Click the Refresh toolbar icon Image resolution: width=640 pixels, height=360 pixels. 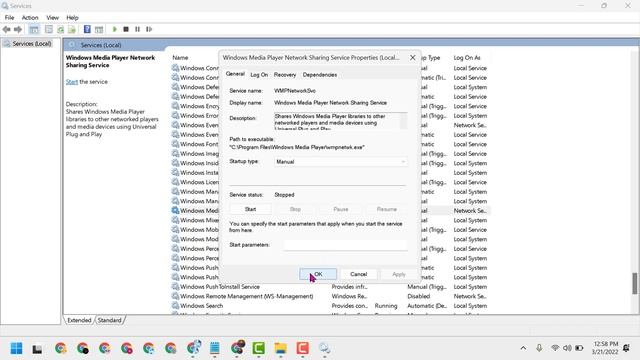pyautogui.click(x=60, y=29)
